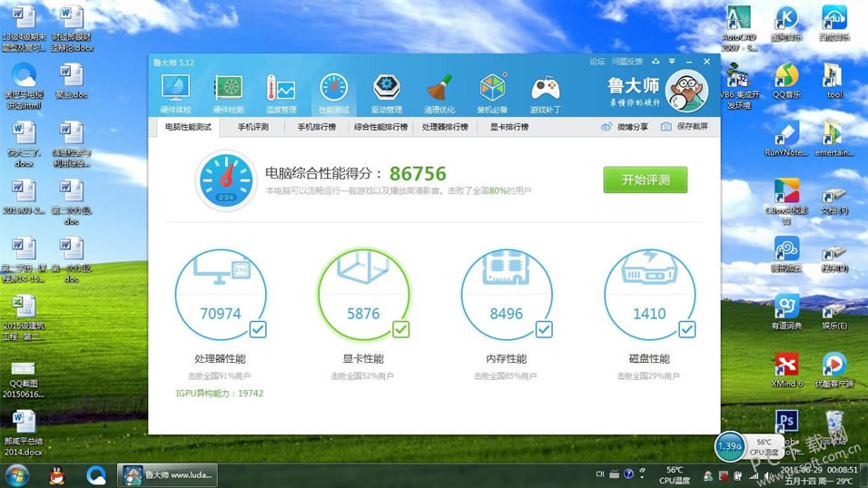Select the 性能测试 performance test icon
Image resolution: width=868 pixels, height=488 pixels.
pos(334,93)
